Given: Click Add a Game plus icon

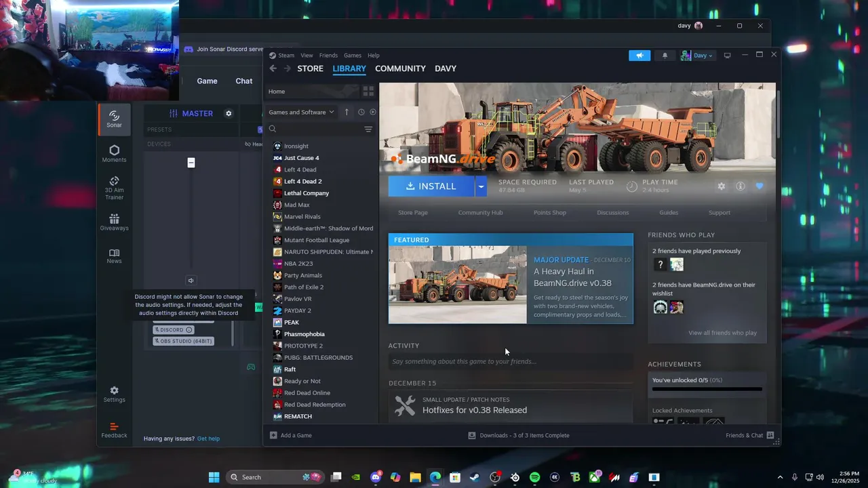Looking at the screenshot, I should (273, 435).
